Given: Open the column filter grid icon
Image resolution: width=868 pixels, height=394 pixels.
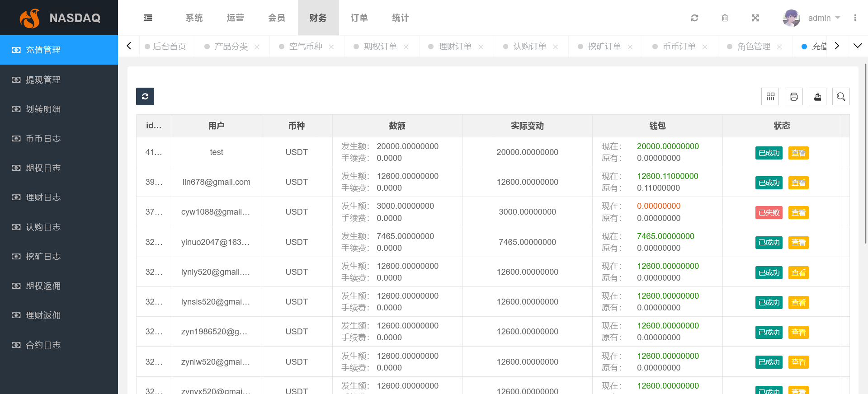Looking at the screenshot, I should click(770, 97).
